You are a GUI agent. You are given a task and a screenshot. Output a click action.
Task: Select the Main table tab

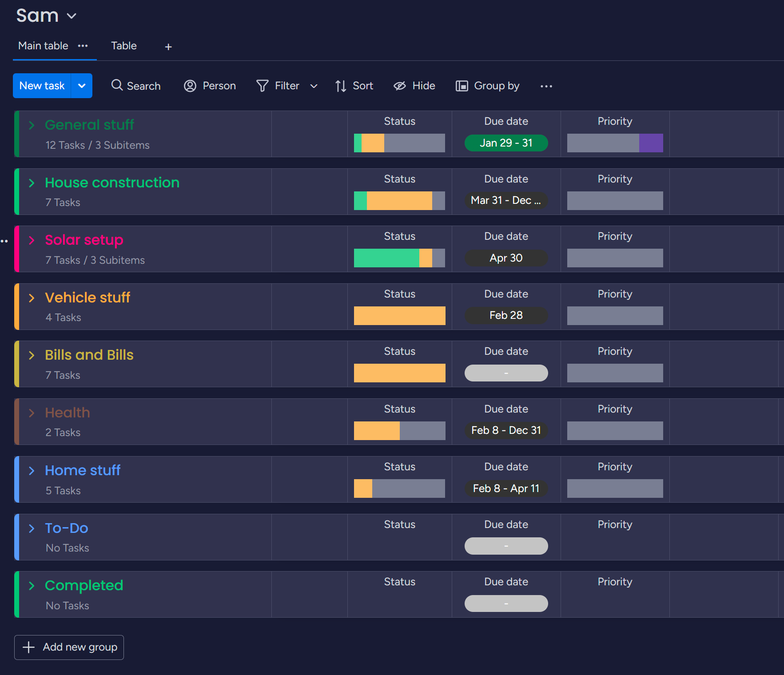(43, 46)
